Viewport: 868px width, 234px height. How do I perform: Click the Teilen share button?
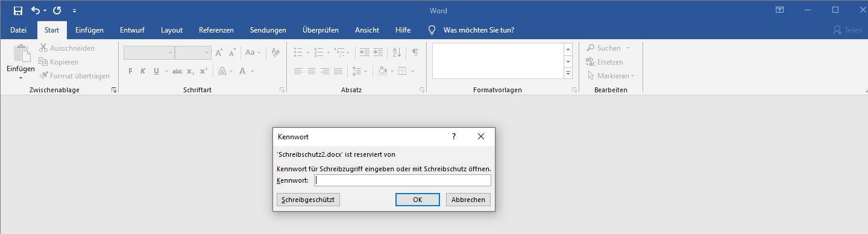click(847, 30)
